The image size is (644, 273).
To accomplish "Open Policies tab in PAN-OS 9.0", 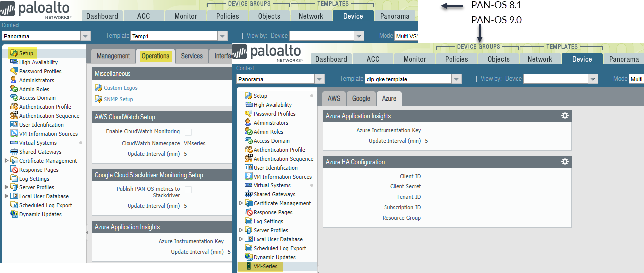I will 457,59.
